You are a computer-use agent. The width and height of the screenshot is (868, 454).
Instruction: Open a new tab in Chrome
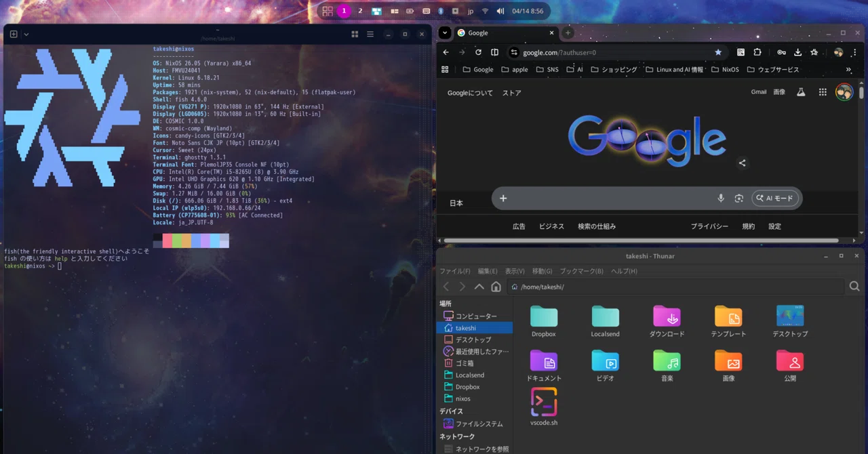[x=568, y=33]
